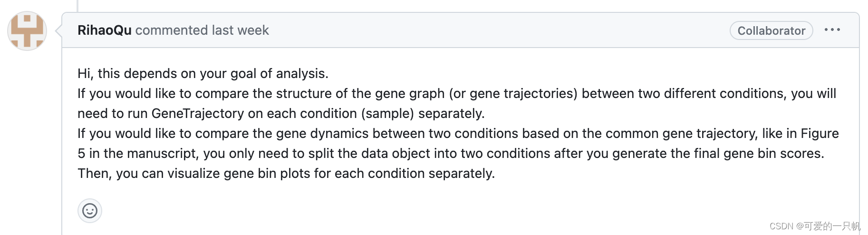Click the CSDN watermark text
868x235 pixels.
814,226
